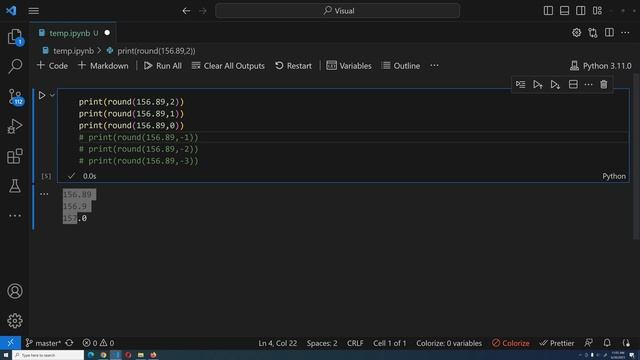Open the Windows Start button
This screenshot has height=360, width=640.
pos(6,355)
